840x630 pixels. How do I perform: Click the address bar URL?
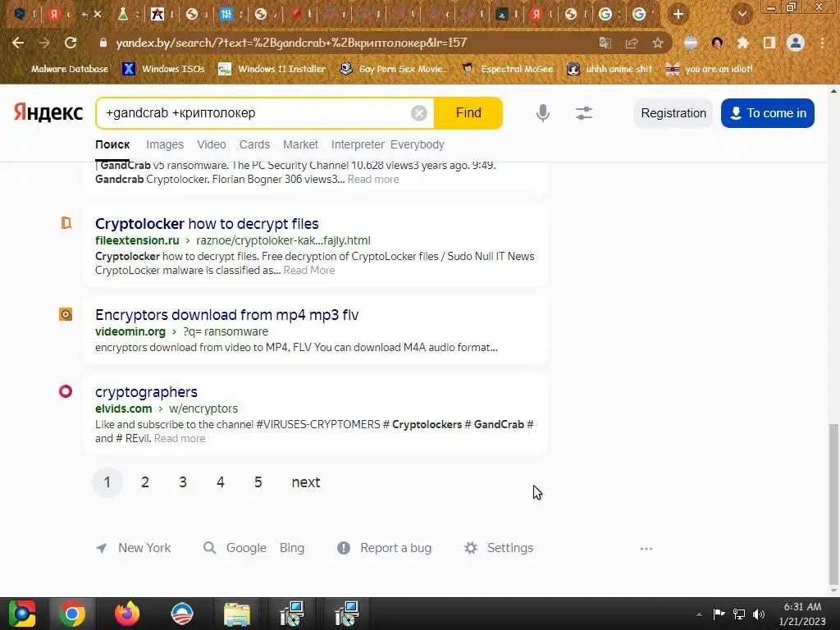point(291,43)
